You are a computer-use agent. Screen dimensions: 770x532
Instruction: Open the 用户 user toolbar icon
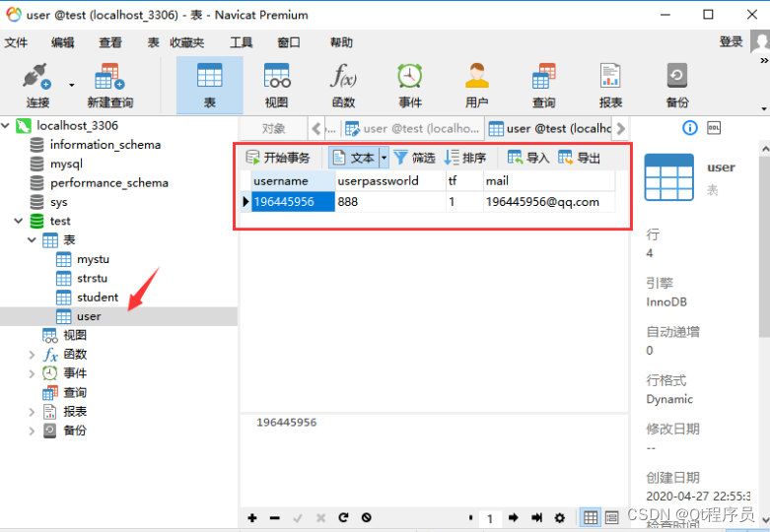[477, 85]
